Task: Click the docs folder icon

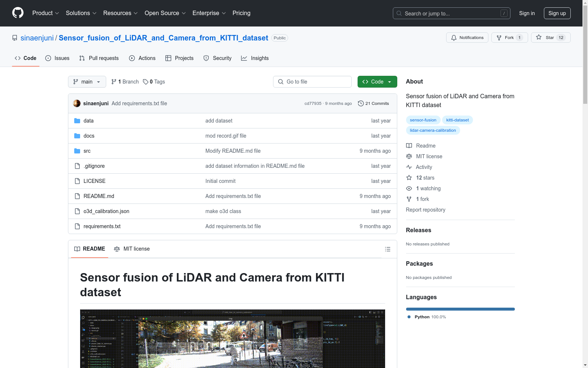Action: 77,136
